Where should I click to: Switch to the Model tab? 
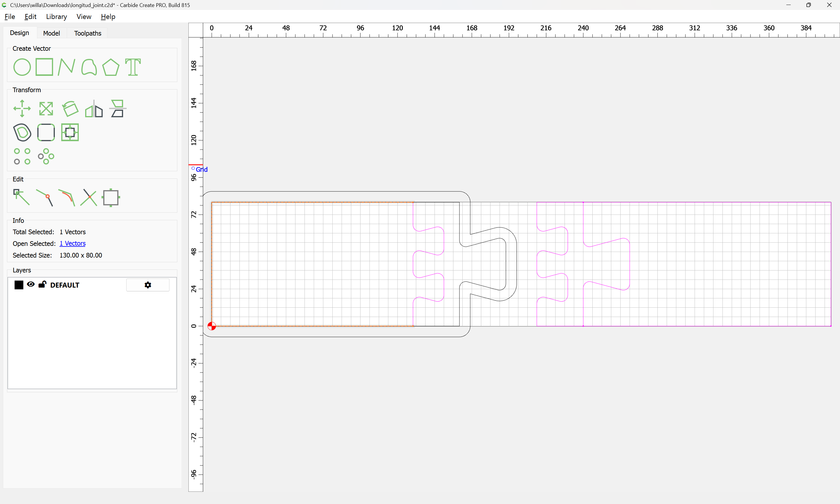tap(52, 33)
